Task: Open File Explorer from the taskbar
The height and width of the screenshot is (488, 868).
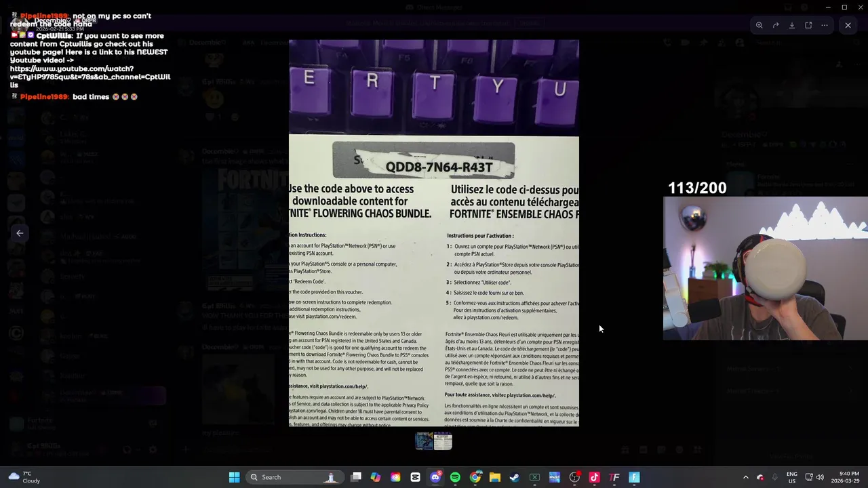Action: 495,477
